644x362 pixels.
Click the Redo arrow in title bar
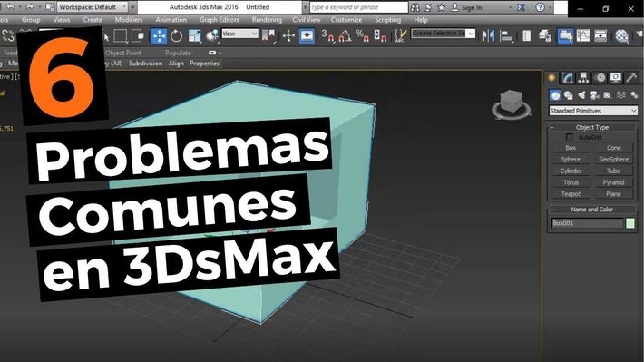pos(30,7)
